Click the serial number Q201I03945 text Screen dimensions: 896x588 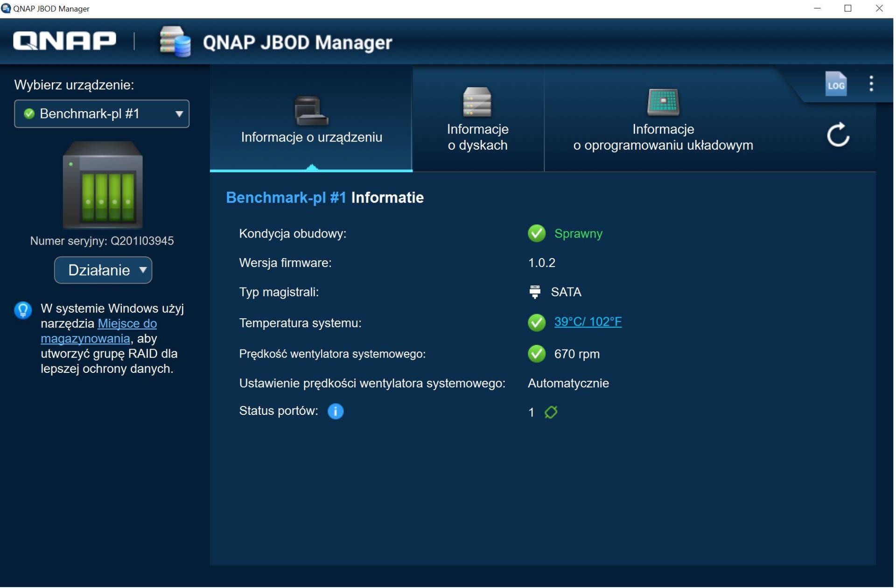(142, 241)
